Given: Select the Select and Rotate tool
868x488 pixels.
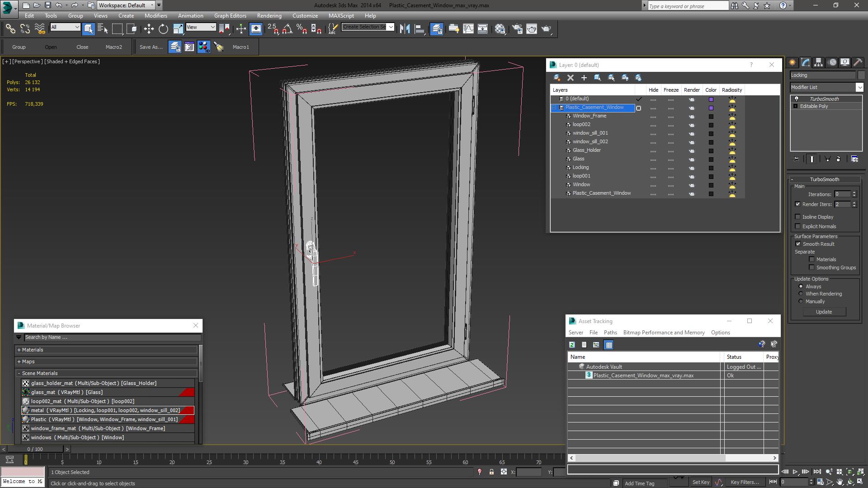Looking at the screenshot, I should (x=163, y=29).
